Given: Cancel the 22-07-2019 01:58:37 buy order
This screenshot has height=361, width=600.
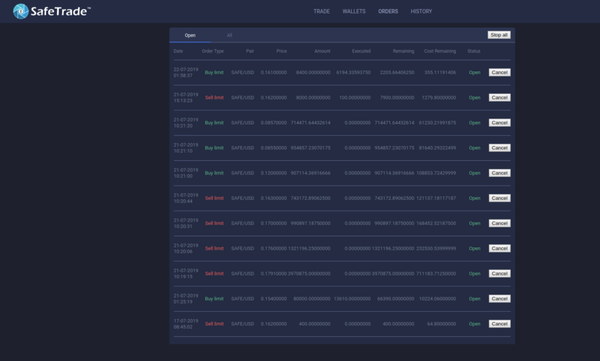Looking at the screenshot, I should click(x=499, y=72).
